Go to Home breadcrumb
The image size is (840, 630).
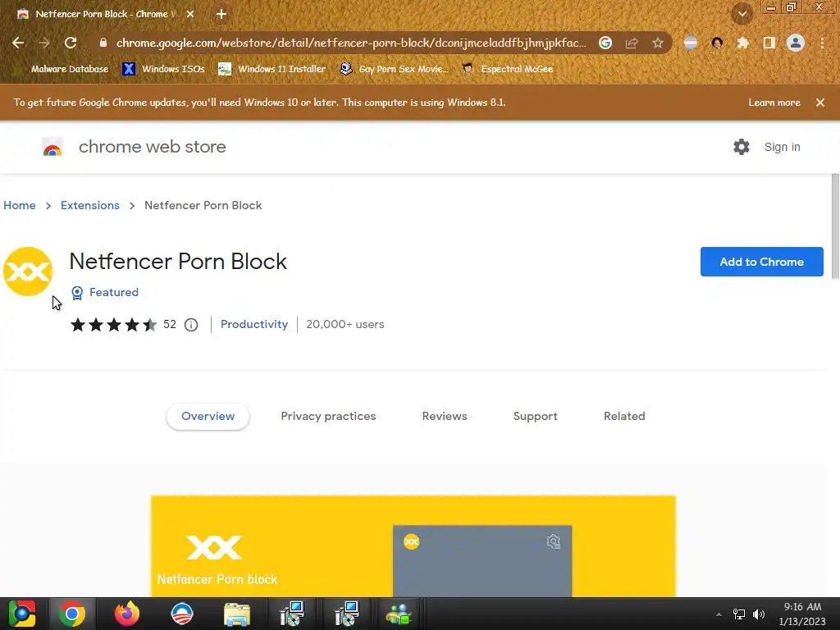point(20,205)
